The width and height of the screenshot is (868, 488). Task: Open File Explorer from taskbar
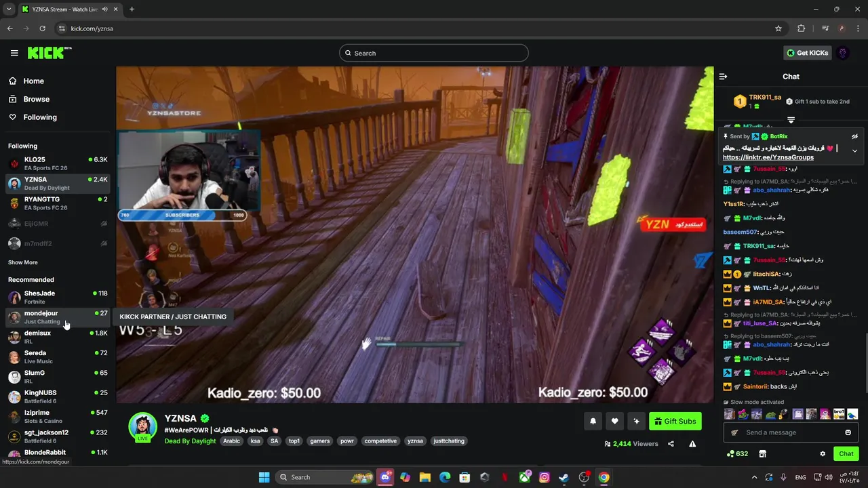[425, 477]
